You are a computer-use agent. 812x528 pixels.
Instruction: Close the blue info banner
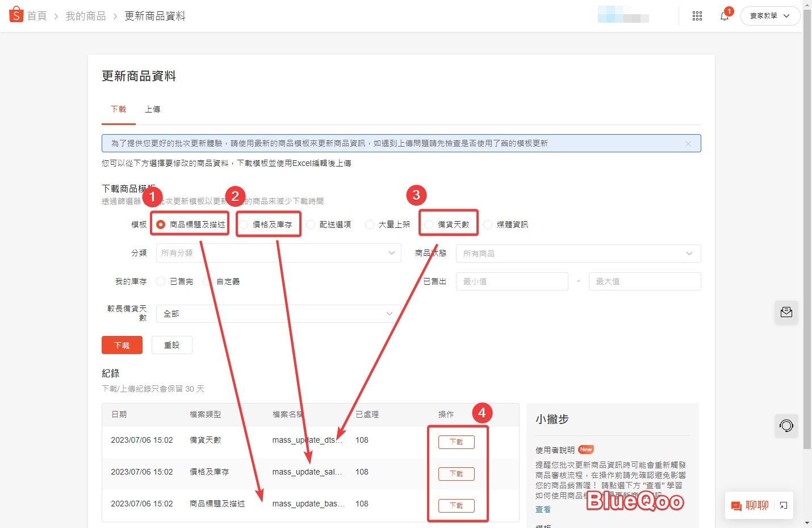(688, 144)
